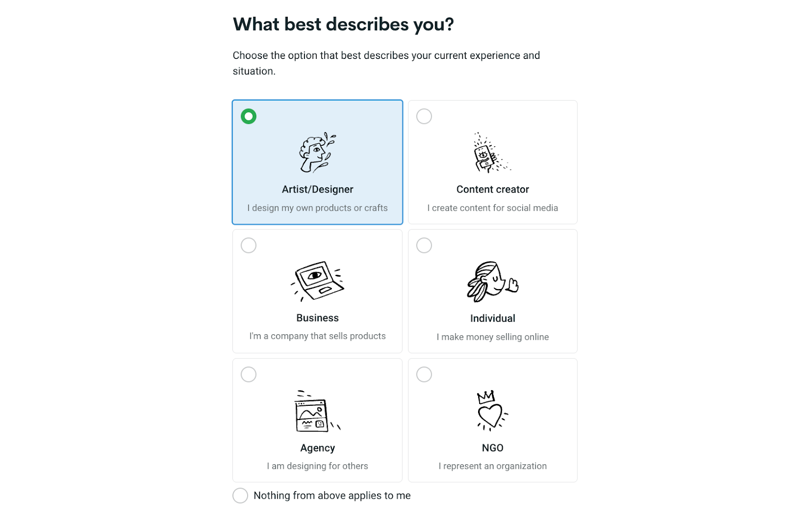
Task: Open the Artist/Designer card
Action: click(317, 162)
